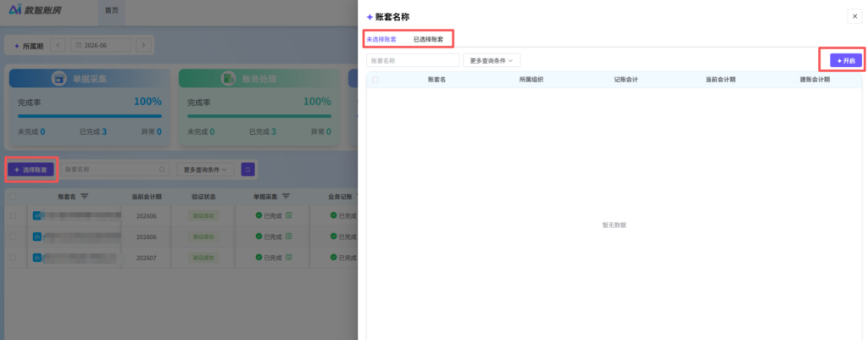Click 已完成 3 in the 账务处理 card

(x=263, y=131)
